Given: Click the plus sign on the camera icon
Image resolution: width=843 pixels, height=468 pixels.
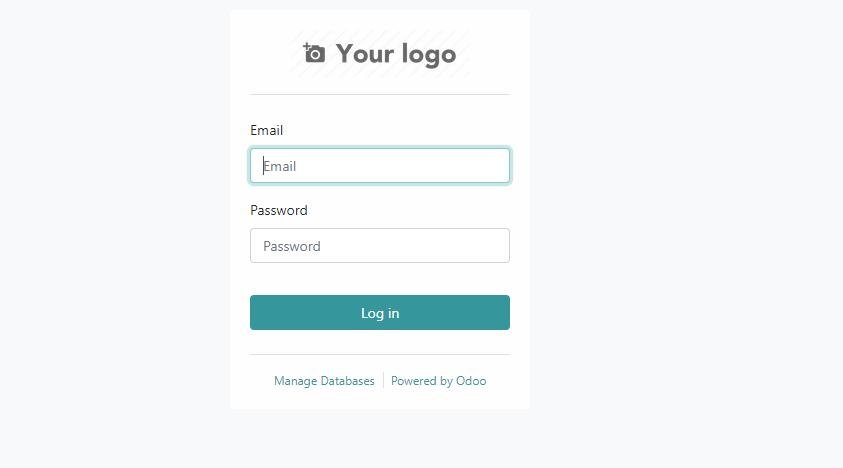Looking at the screenshot, I should point(307,46).
